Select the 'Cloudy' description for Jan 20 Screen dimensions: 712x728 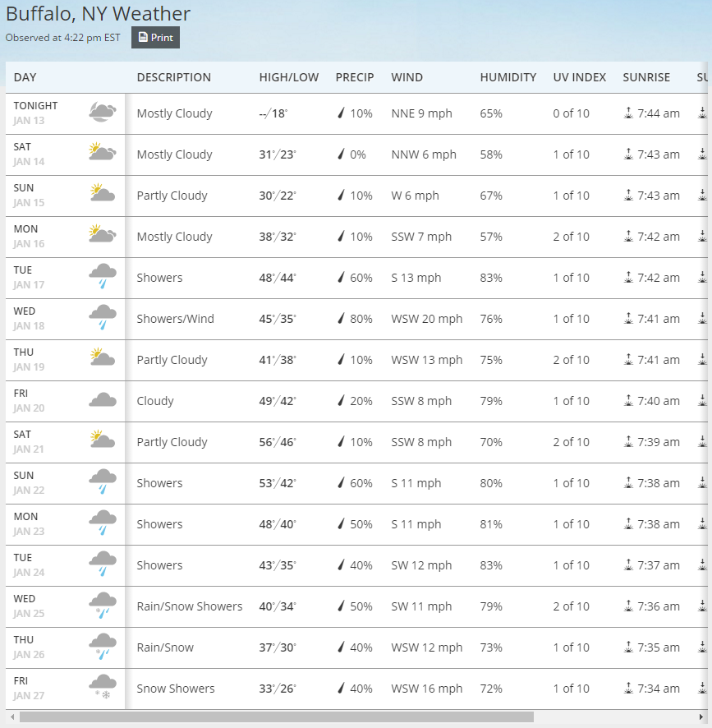pyautogui.click(x=155, y=401)
